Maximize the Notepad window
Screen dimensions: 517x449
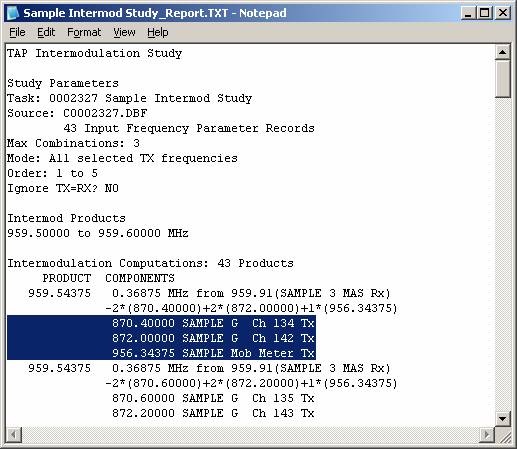click(484, 13)
